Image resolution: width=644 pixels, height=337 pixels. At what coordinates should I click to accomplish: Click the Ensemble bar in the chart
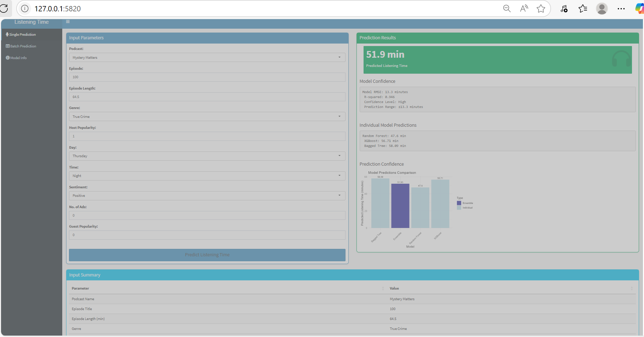click(x=400, y=206)
